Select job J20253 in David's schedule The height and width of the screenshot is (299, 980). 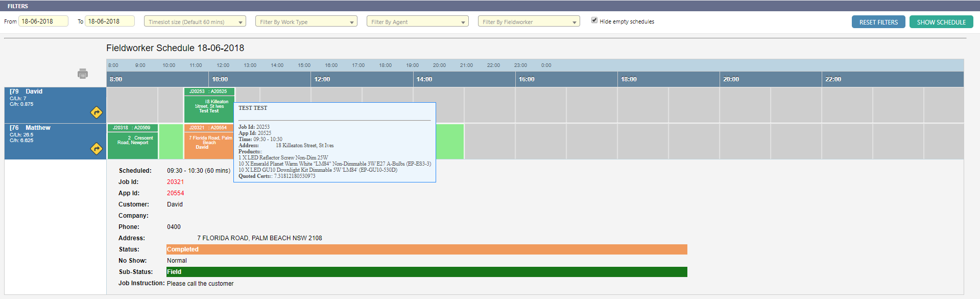(x=209, y=105)
